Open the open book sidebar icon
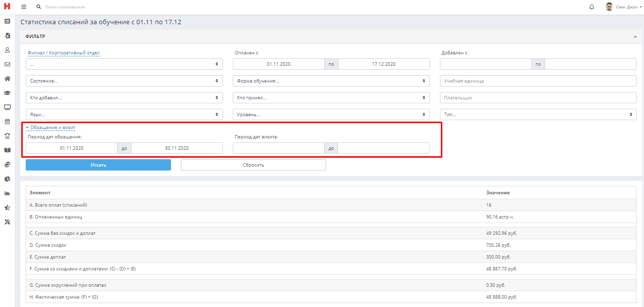This screenshot has width=644, height=307. pos(7,150)
